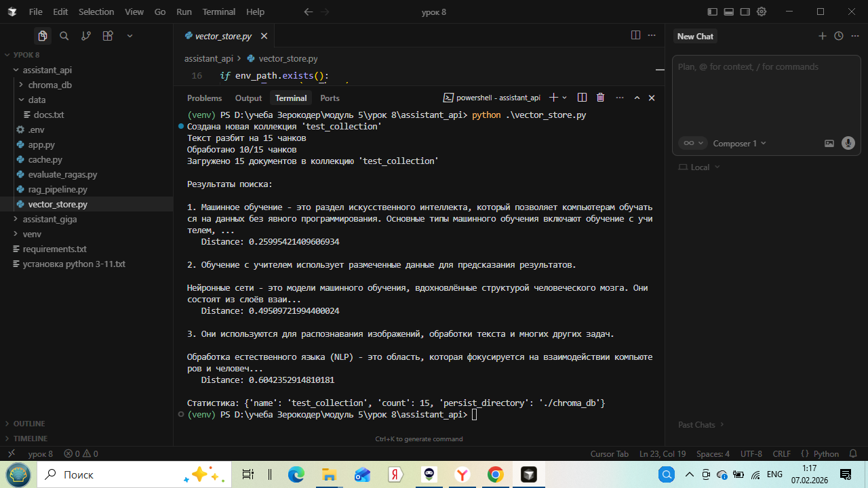Go back with the left arrow
Image resolution: width=868 pixels, height=488 pixels.
tap(309, 12)
